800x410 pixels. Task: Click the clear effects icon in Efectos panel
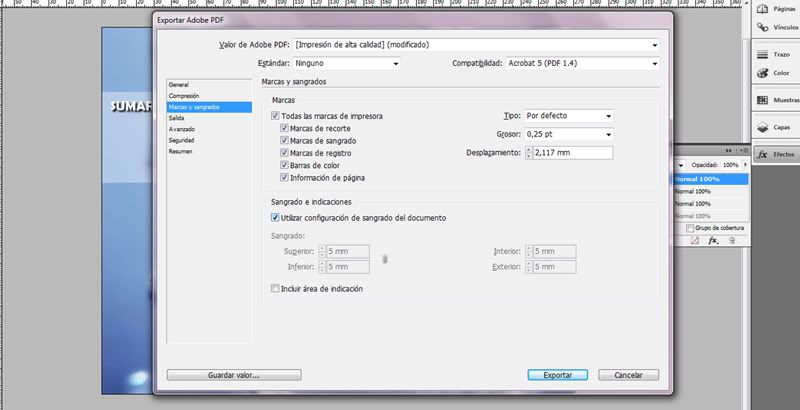[695, 240]
